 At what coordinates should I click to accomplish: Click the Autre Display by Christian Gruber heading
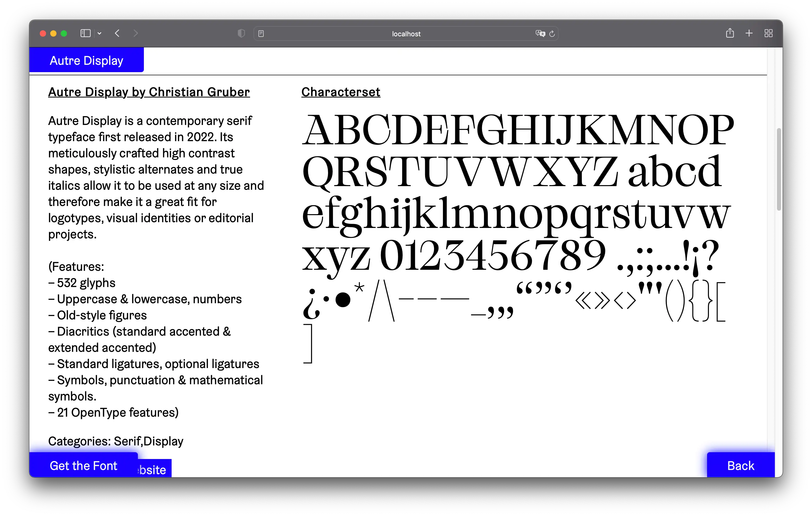pos(149,92)
